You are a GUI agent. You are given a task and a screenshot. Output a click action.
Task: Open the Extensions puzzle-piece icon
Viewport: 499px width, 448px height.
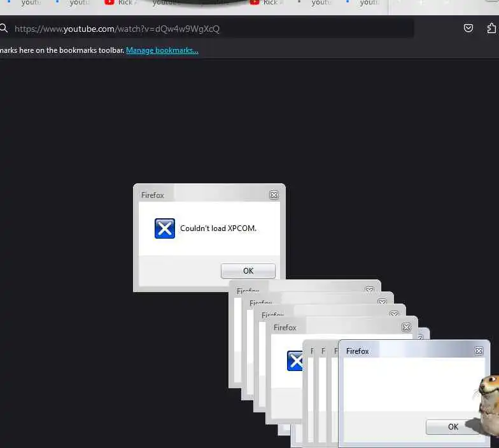click(x=491, y=28)
